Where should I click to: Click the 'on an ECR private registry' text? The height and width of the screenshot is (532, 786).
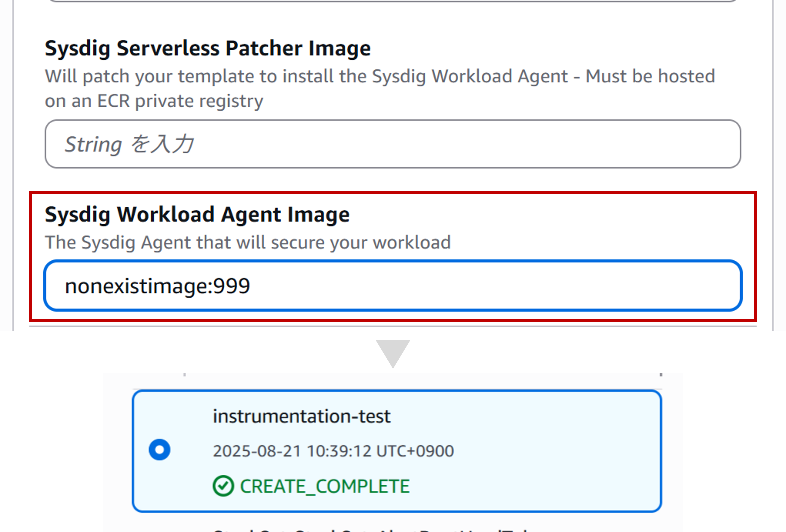[154, 101]
